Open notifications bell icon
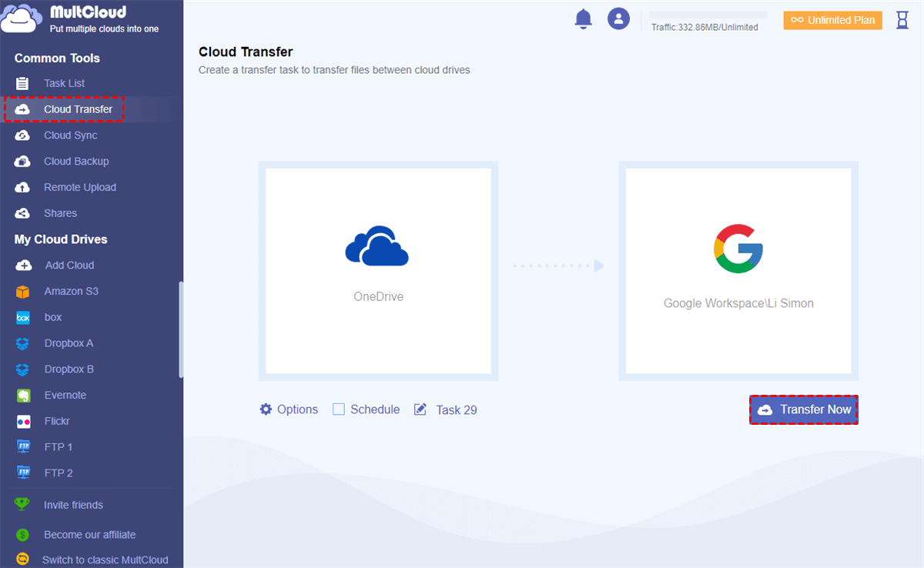Image resolution: width=924 pixels, height=568 pixels. point(584,19)
